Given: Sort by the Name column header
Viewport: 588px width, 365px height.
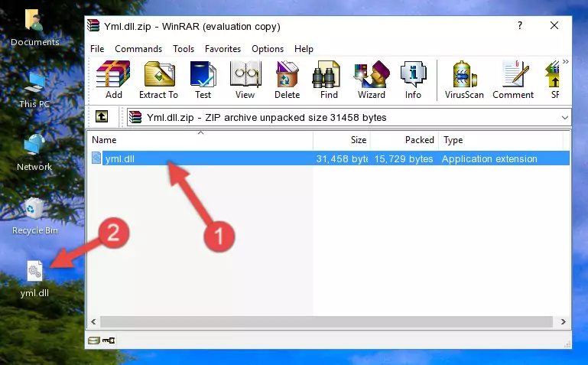Looking at the screenshot, I should [x=200, y=140].
